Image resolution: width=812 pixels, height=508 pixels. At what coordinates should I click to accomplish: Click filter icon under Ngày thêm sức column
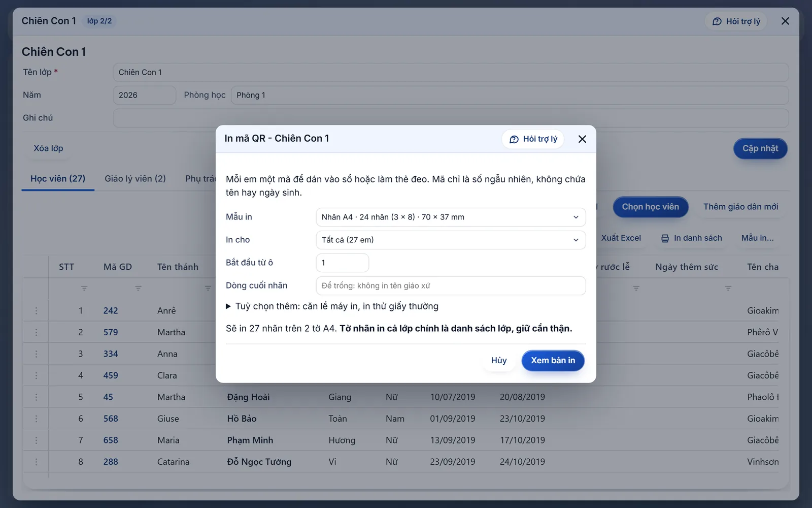(x=728, y=288)
